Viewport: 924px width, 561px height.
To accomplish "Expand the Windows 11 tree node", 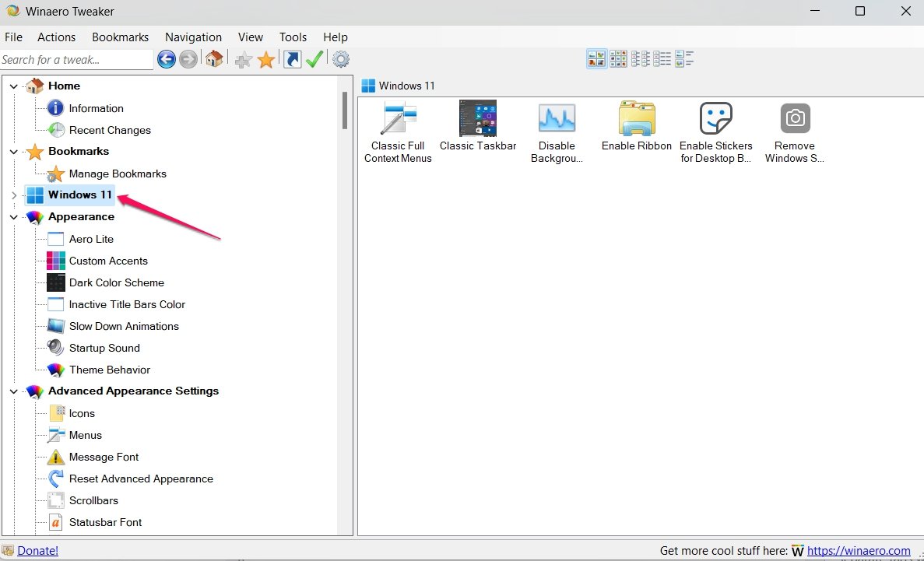I will click(x=14, y=195).
